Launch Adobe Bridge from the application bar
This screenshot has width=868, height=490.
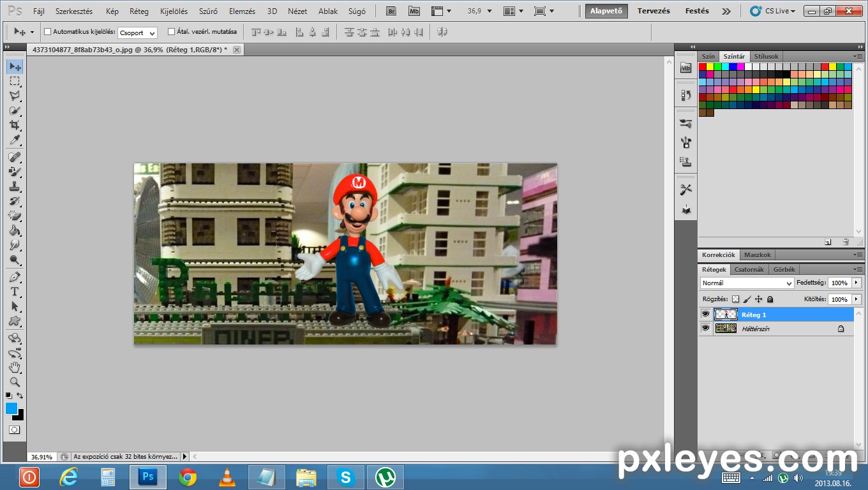point(392,11)
